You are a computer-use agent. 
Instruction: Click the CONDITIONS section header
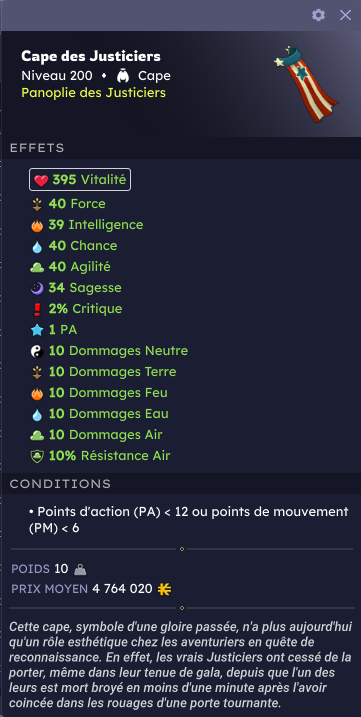click(60, 484)
